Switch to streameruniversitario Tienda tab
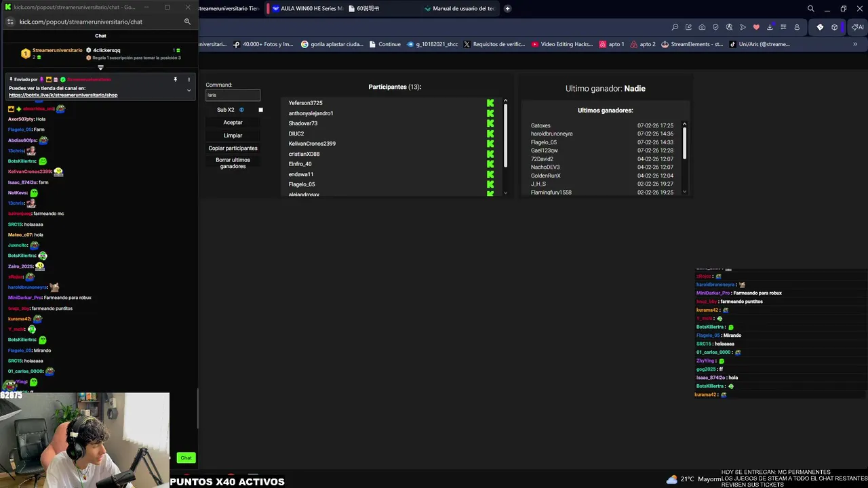The image size is (868, 488). pyautogui.click(x=229, y=9)
